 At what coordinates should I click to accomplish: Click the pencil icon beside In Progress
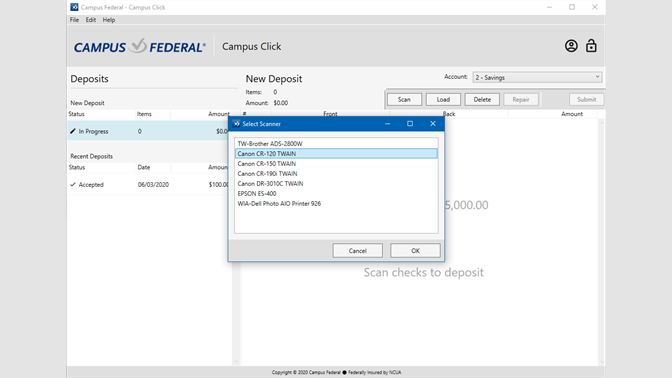click(x=72, y=131)
